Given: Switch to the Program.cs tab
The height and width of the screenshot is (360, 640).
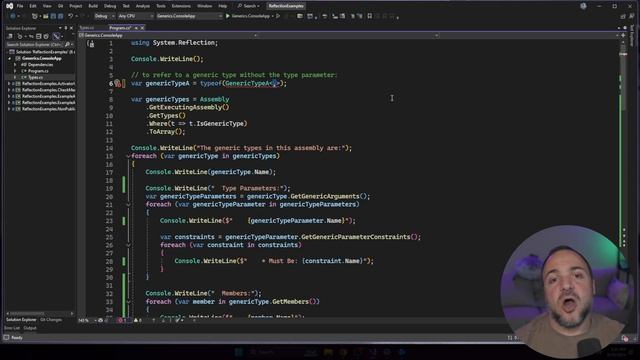Looking at the screenshot, I should (x=120, y=28).
